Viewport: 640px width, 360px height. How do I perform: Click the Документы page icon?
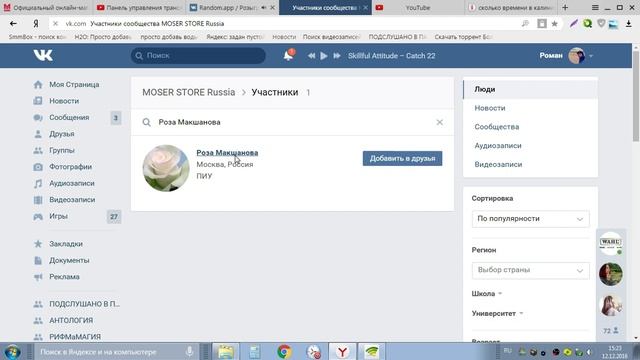[x=38, y=260]
